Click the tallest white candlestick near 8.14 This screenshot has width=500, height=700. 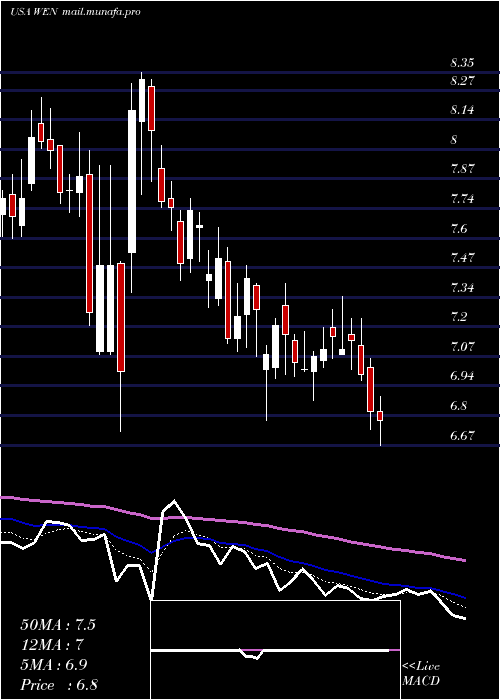tap(132, 181)
